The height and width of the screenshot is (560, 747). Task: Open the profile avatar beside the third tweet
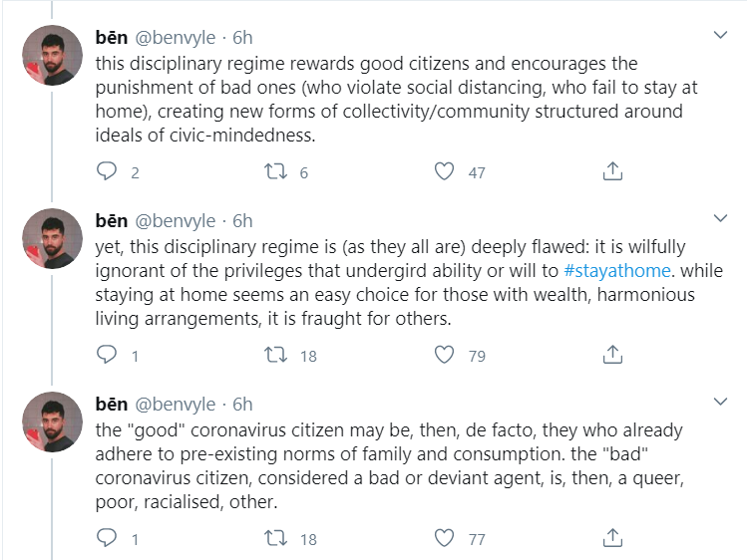[x=52, y=421]
